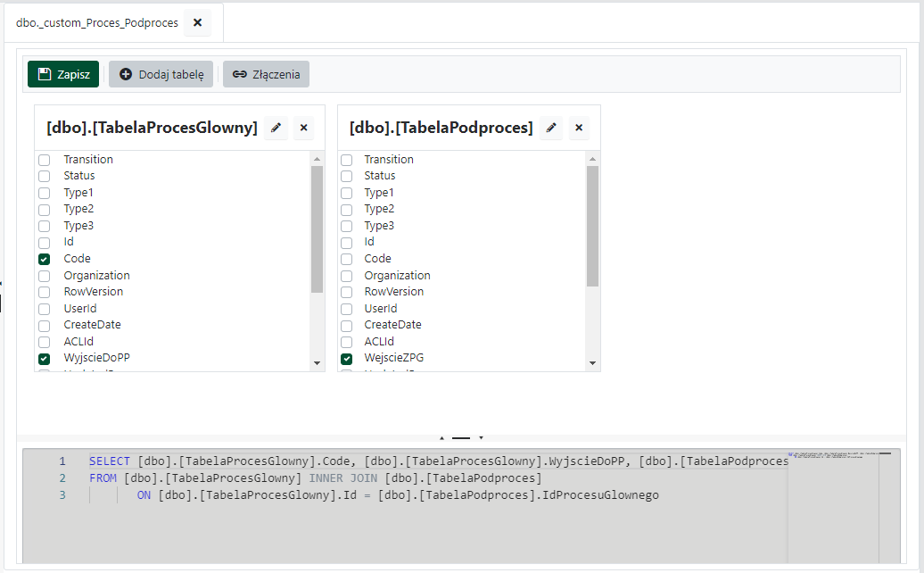This screenshot has width=924, height=573.
Task: Uncheck the WyjscieDoPP column checkbox
Action: 44,358
